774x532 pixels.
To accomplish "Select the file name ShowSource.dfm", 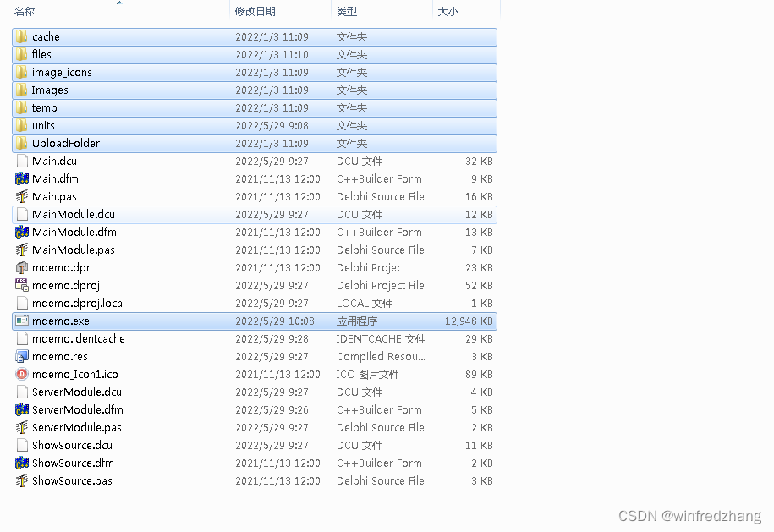I will pos(73,463).
